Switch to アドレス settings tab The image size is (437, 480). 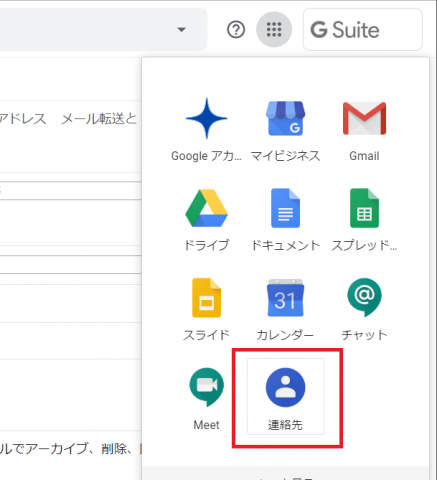(23, 119)
